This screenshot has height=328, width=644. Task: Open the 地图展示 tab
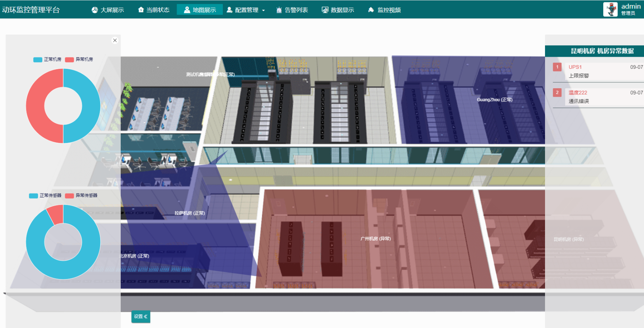200,10
